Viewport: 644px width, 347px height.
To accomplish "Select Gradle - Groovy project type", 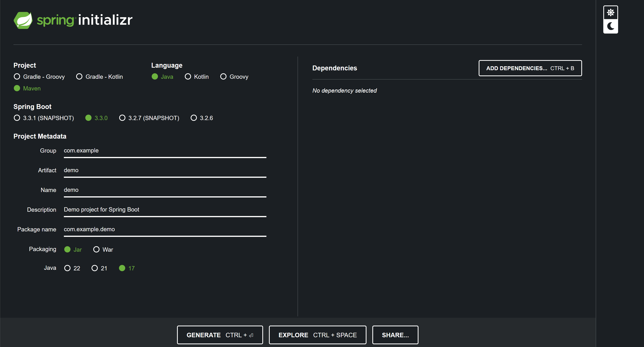I will coord(17,77).
